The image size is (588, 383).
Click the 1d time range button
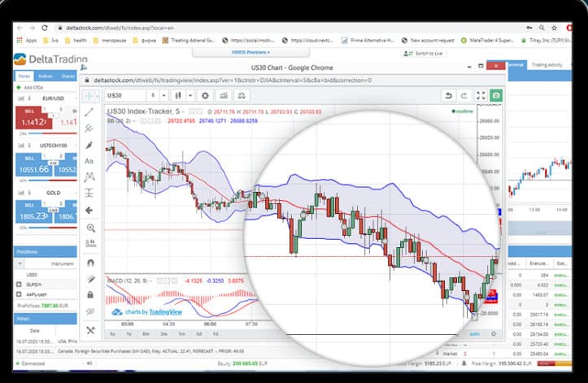(x=216, y=334)
